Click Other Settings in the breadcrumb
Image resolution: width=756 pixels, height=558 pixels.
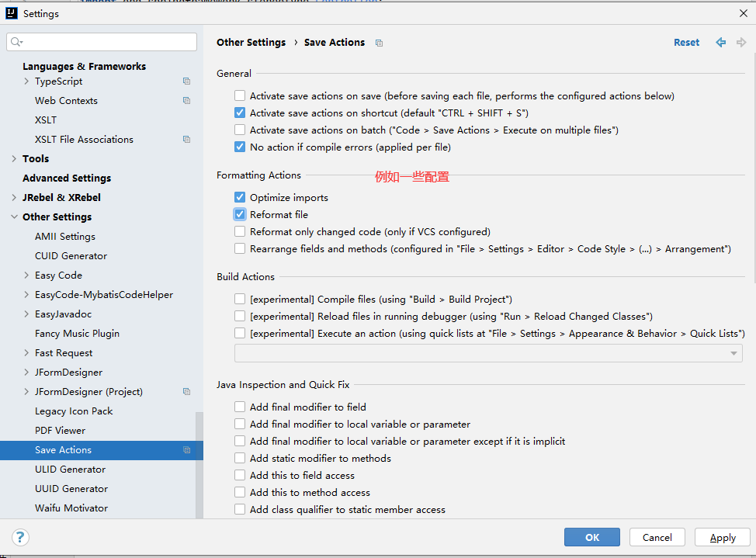251,43
